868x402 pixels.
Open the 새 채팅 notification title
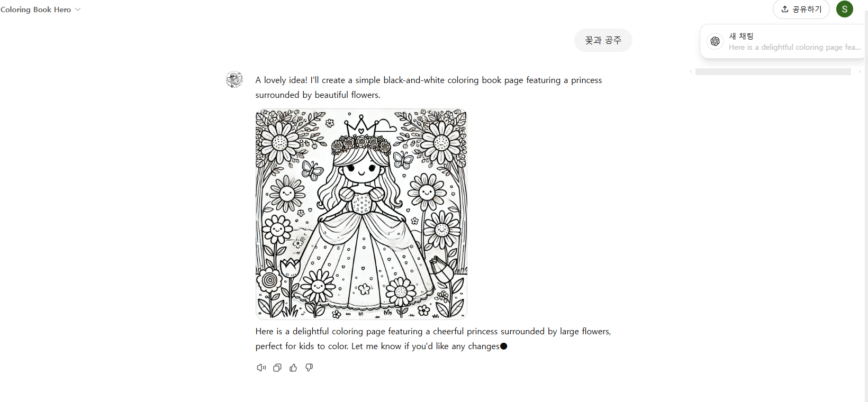(x=741, y=36)
